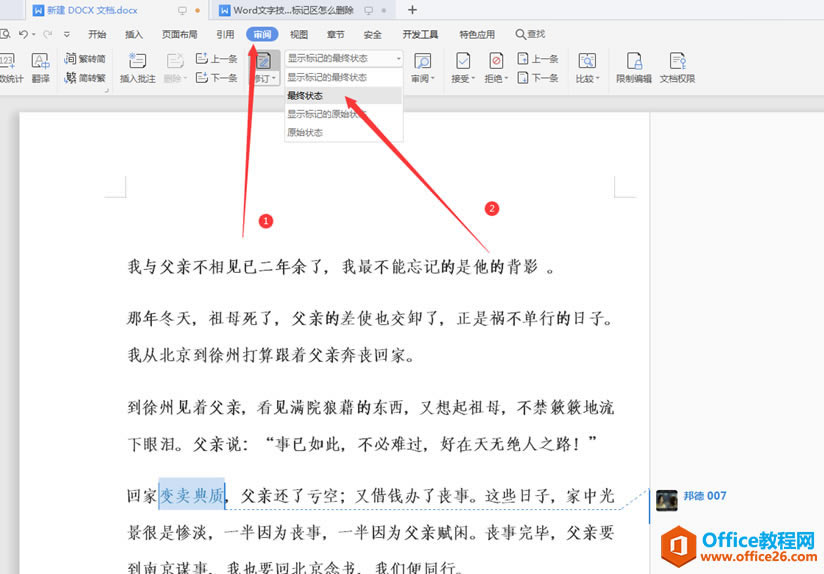This screenshot has height=574, width=824.
Task: Select the 审阅 ribbon tab
Action: pyautogui.click(x=262, y=34)
